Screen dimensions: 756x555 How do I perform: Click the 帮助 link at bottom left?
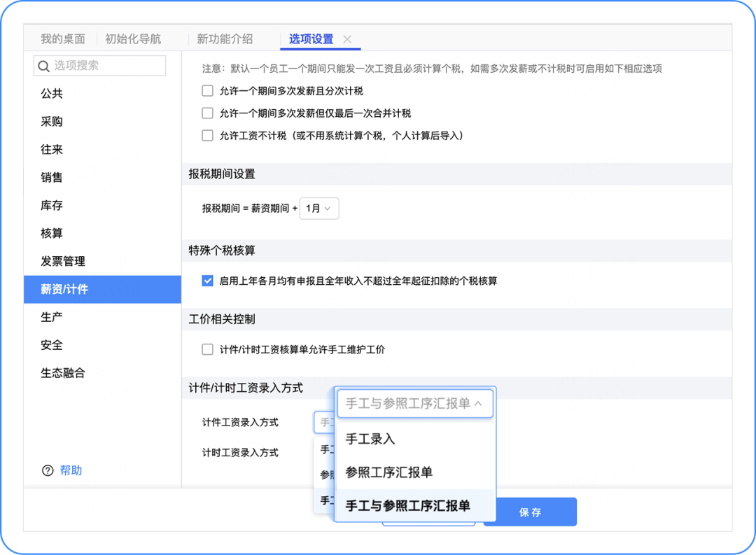(69, 470)
